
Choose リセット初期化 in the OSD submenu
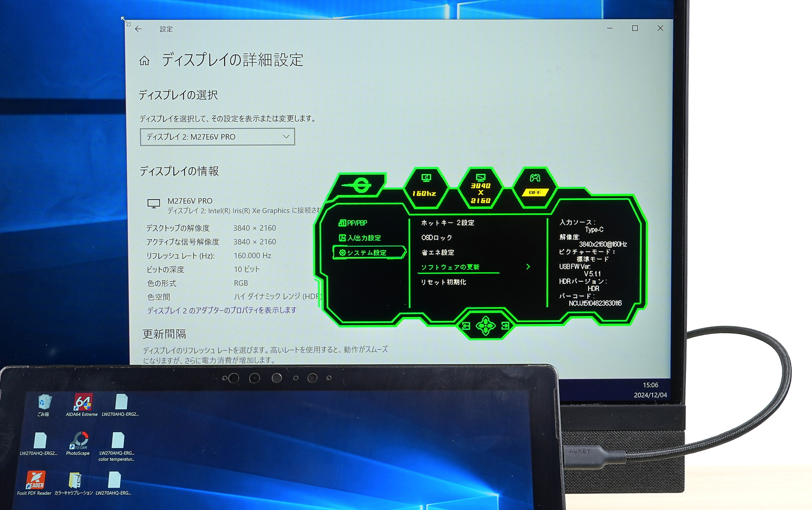(443, 282)
